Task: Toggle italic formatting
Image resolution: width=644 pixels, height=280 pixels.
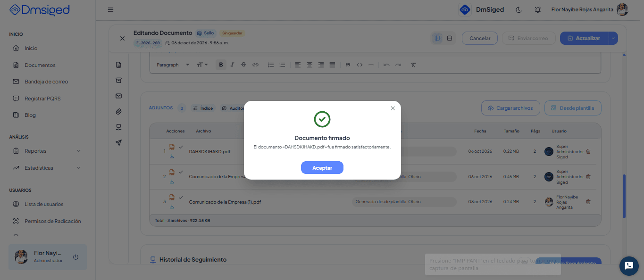Action: point(232,65)
